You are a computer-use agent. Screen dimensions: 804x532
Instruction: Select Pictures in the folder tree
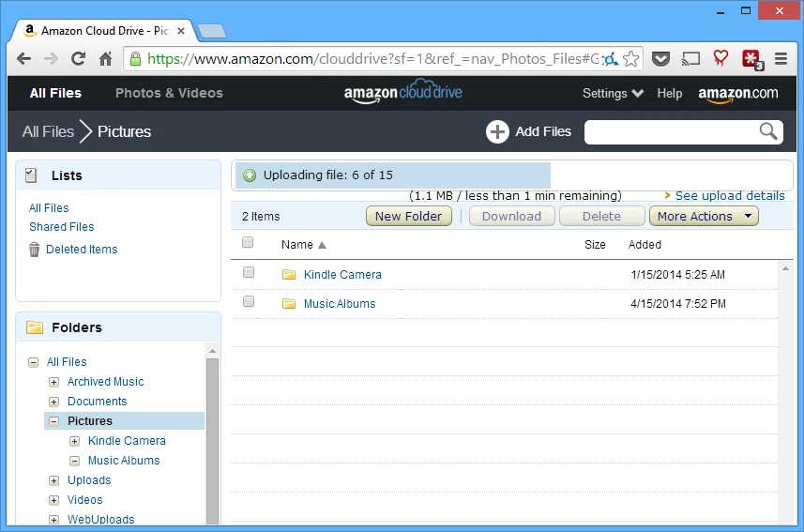click(90, 421)
